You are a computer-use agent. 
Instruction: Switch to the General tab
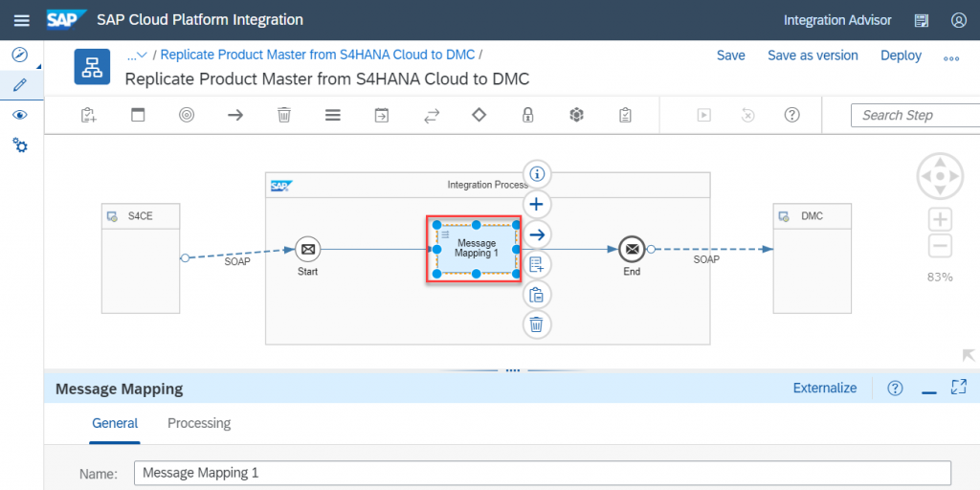coord(115,423)
